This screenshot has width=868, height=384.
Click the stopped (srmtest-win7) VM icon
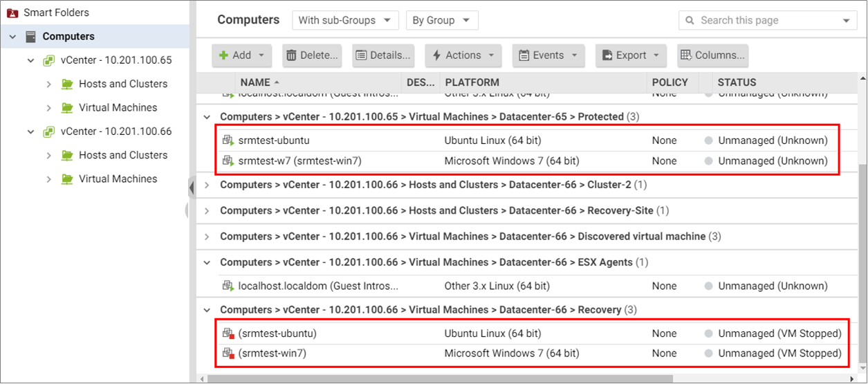point(228,354)
